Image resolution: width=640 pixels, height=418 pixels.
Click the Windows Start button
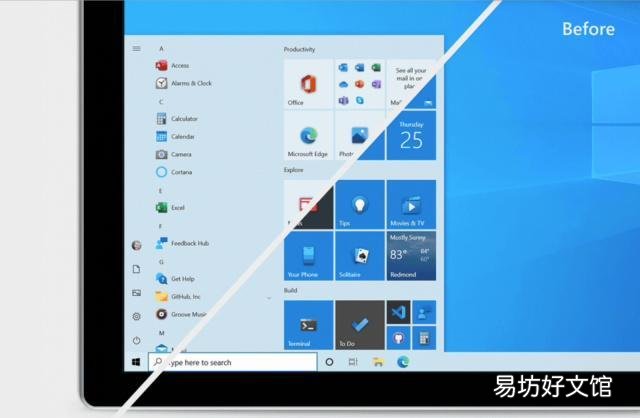click(136, 362)
